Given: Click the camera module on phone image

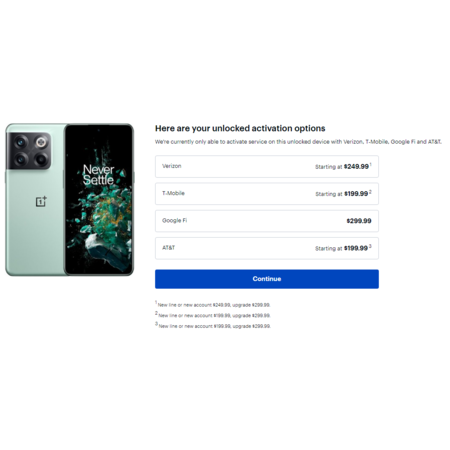Looking at the screenshot, I should 29,151.
